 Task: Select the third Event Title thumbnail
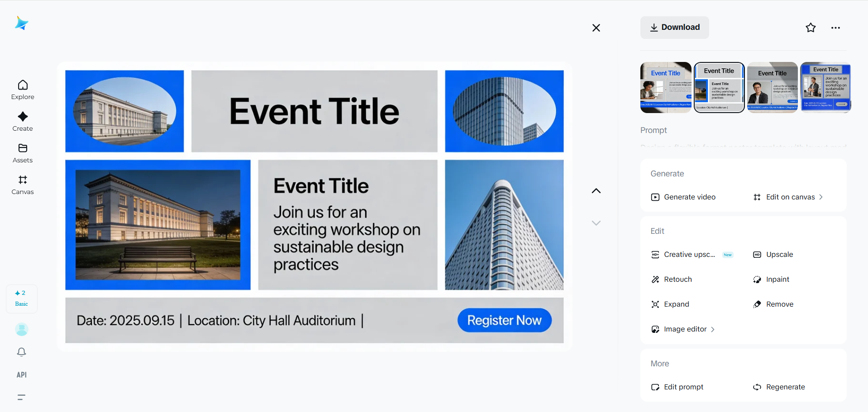click(x=772, y=87)
